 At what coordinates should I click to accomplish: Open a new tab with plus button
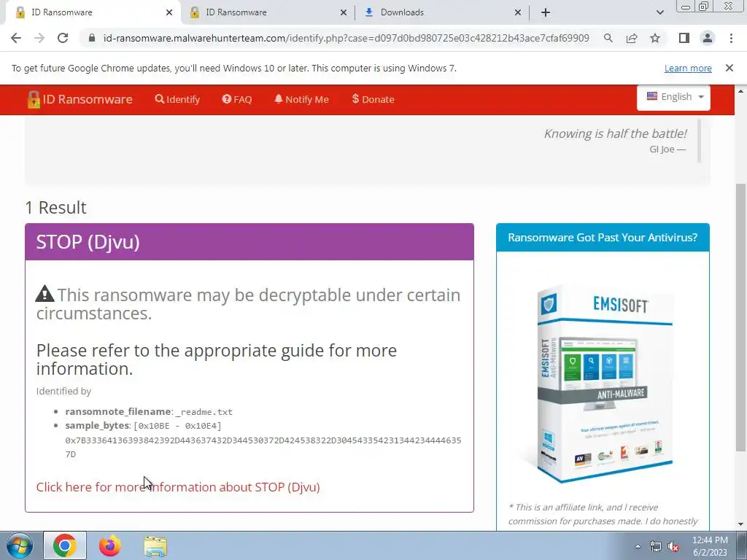[546, 12]
